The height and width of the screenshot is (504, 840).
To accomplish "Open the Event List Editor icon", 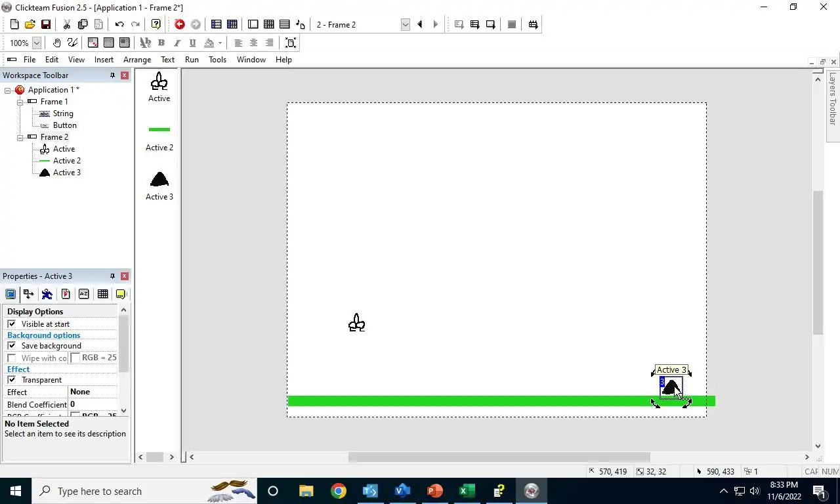I will [x=284, y=24].
